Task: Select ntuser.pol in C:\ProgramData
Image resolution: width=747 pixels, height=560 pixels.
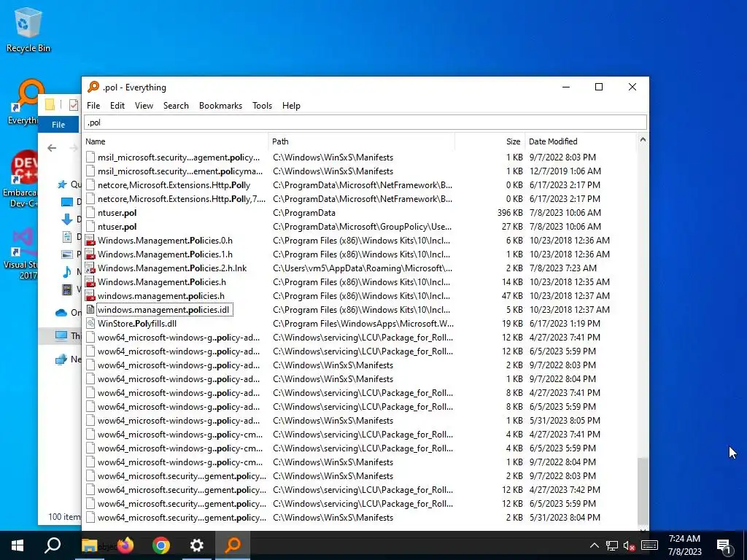Action: click(117, 213)
